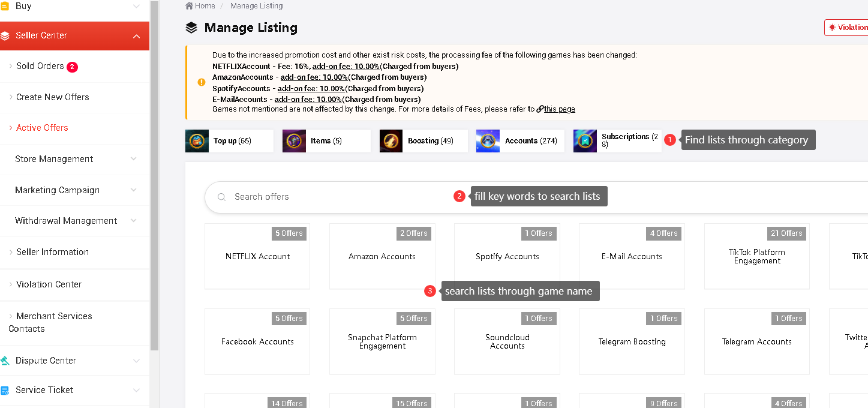Open the Violation Center menu item
The height and width of the screenshot is (408, 868).
pyautogui.click(x=49, y=284)
